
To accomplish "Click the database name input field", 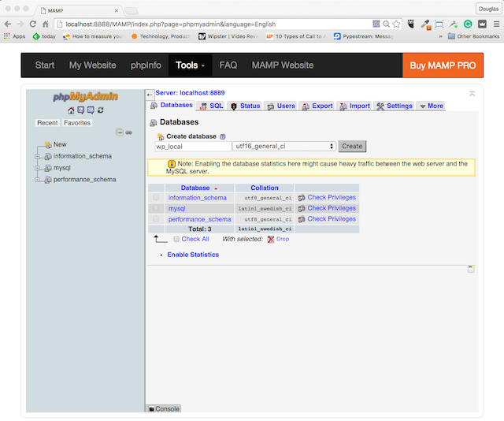I will (192, 146).
